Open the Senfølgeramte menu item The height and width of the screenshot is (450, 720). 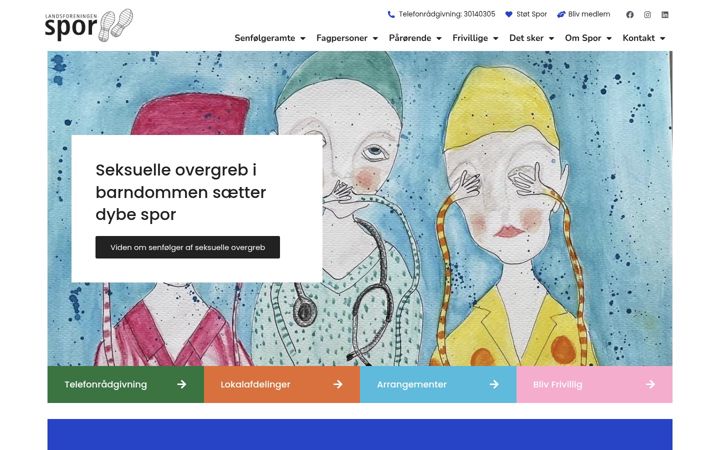click(x=265, y=38)
